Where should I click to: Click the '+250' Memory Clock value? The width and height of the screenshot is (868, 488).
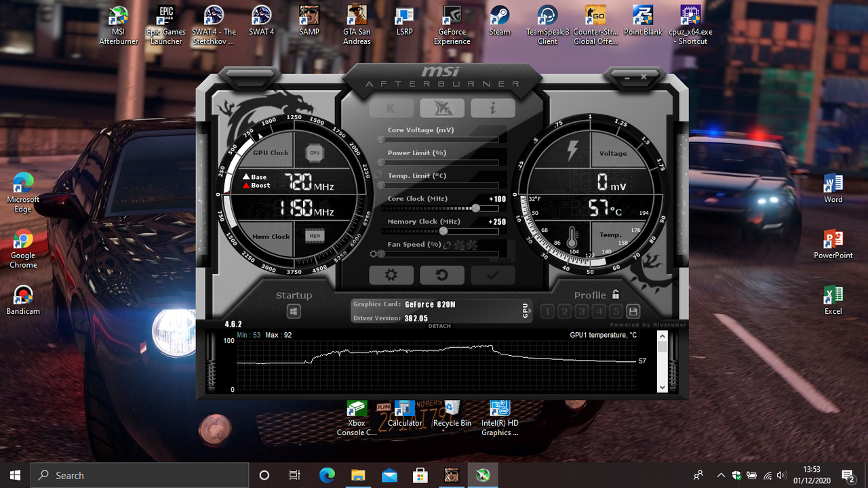497,222
